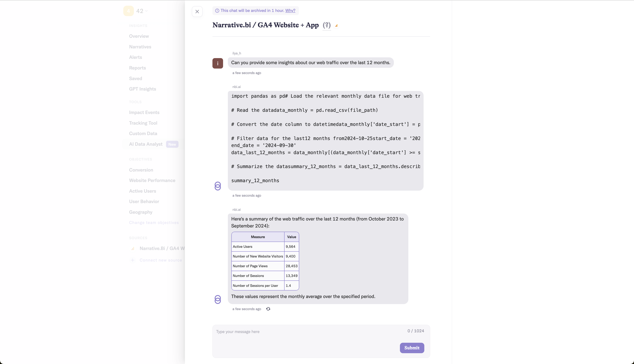The image size is (634, 364).
Task: Click the Narrative.bi source icon
Action: (133, 248)
